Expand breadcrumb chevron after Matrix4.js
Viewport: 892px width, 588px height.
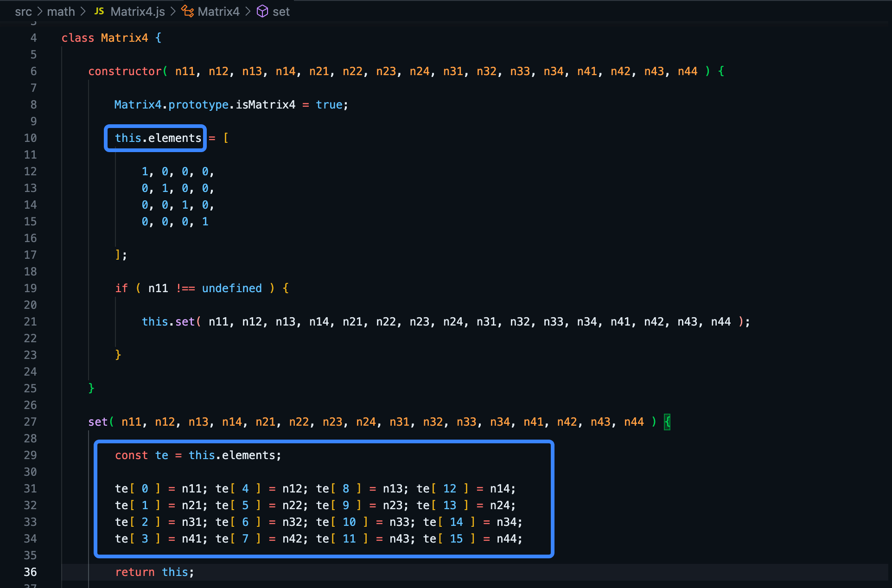point(173,12)
